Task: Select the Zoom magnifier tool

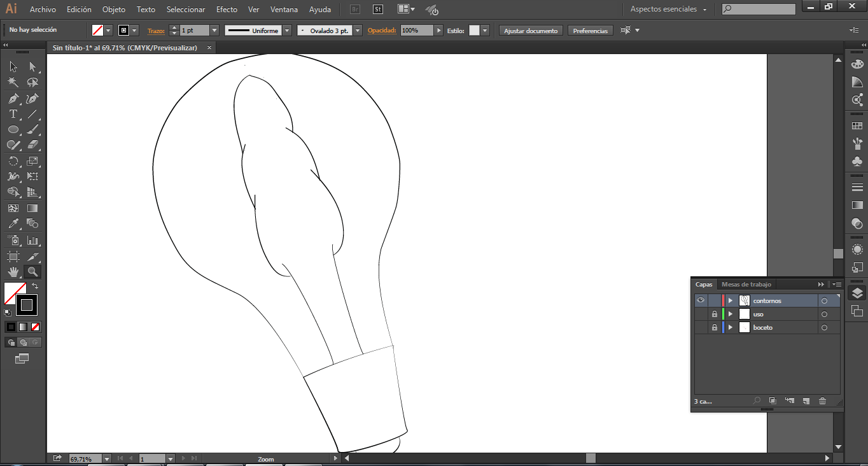Action: pyautogui.click(x=32, y=272)
